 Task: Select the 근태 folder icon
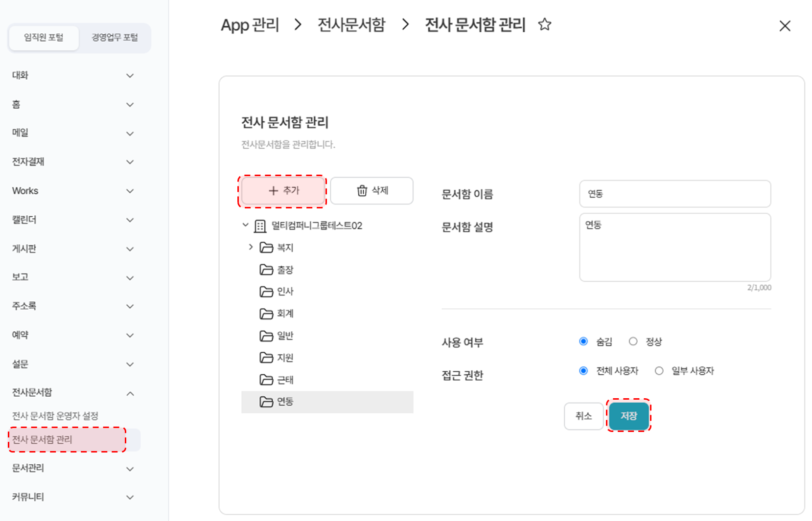point(266,380)
